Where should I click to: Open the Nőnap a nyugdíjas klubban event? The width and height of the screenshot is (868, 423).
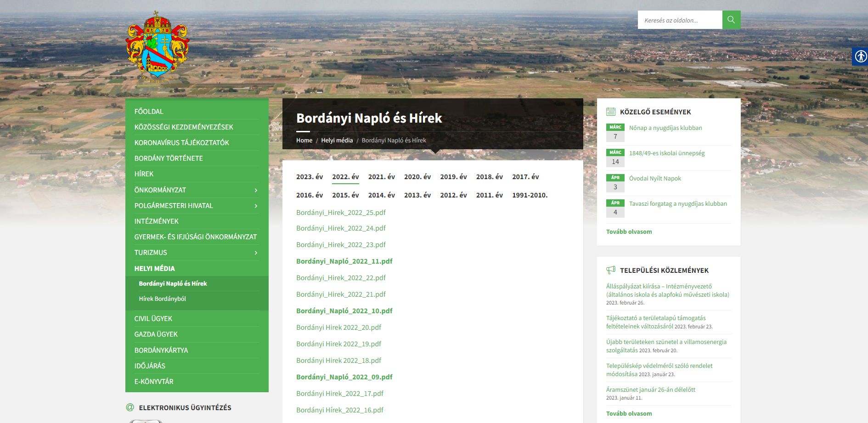point(665,128)
